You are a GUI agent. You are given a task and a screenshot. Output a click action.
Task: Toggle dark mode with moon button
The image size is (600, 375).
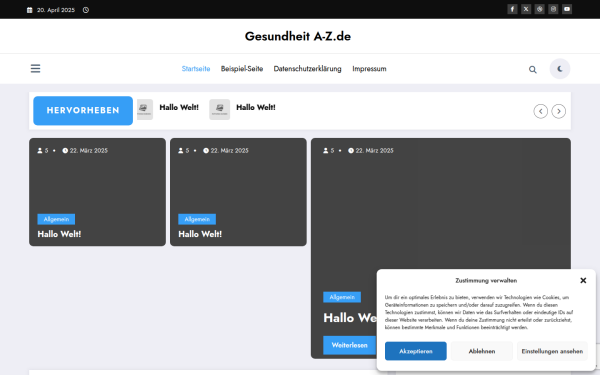pos(560,69)
